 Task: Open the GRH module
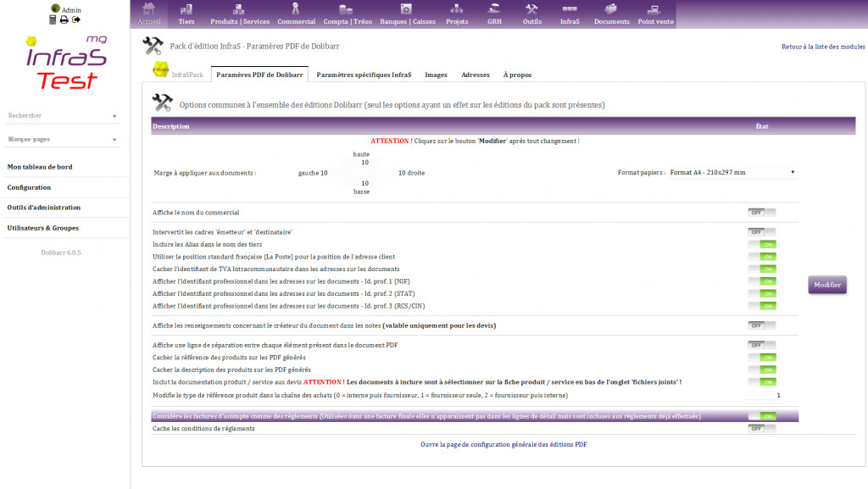(x=494, y=14)
